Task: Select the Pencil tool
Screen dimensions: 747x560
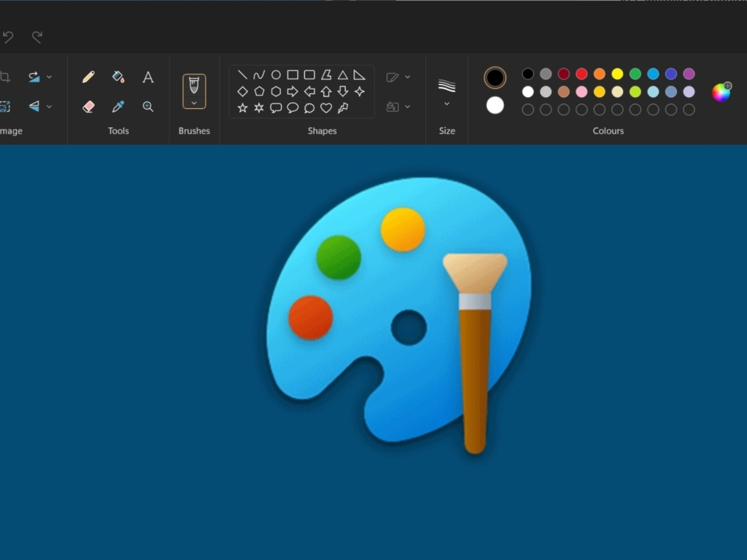Action: (88, 77)
